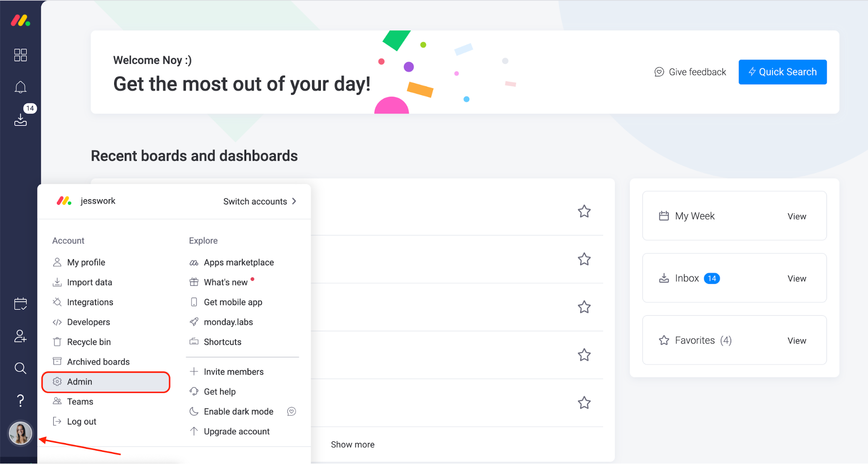The width and height of the screenshot is (868, 464).
Task: Toggle favorite star on first recent board
Action: pos(584,211)
